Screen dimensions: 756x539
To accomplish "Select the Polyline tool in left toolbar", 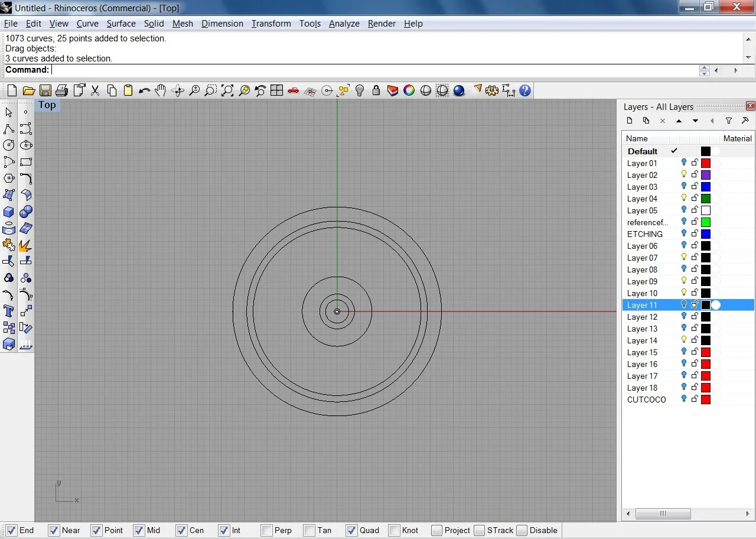I will (9, 129).
